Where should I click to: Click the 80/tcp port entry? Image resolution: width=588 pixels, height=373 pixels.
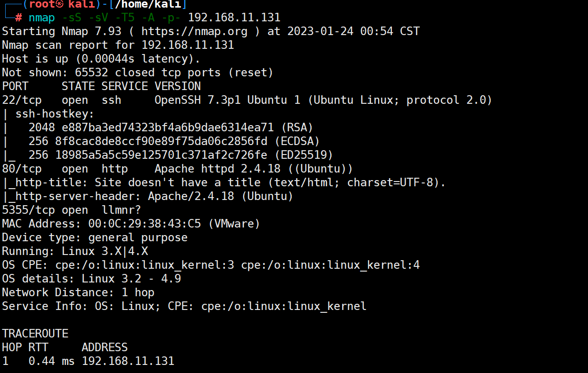[22, 169]
